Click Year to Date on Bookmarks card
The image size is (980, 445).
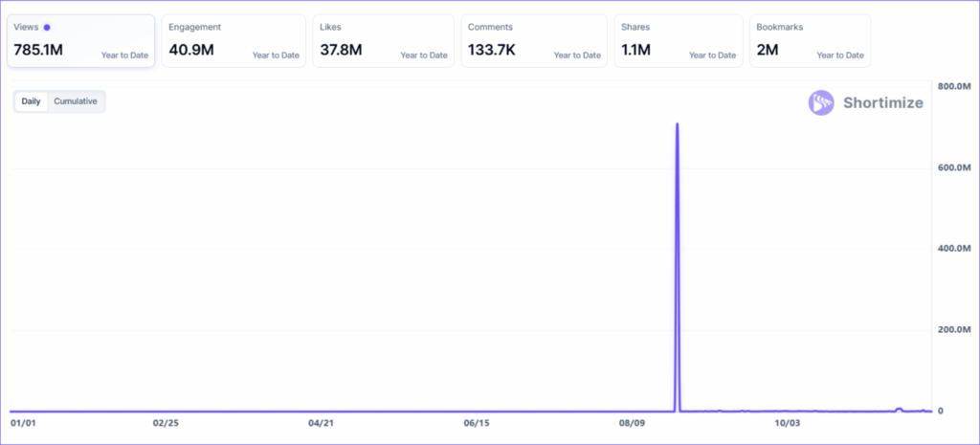tap(840, 56)
